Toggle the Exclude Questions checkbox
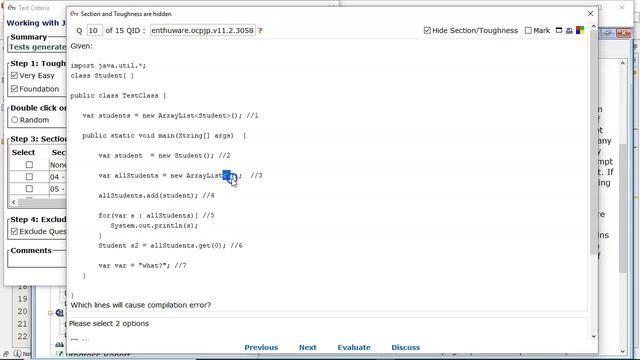The width and height of the screenshot is (640, 360). click(15, 231)
